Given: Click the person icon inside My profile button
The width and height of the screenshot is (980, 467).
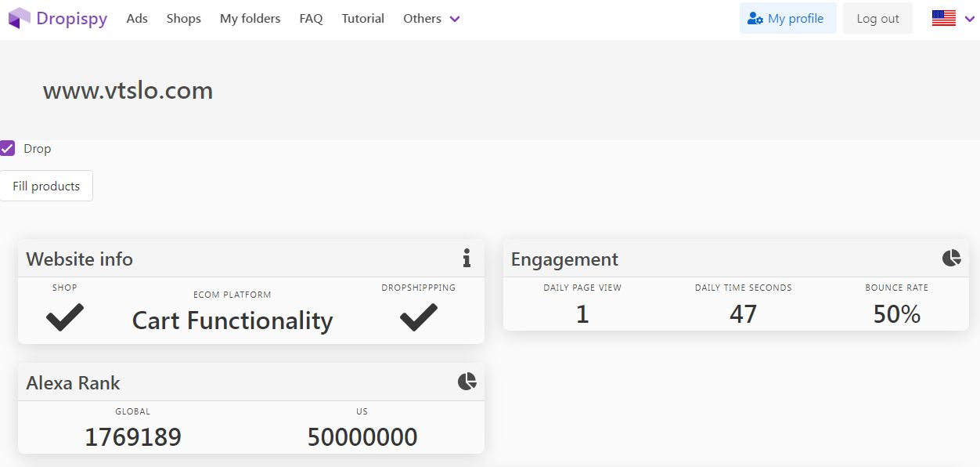Looking at the screenshot, I should click(x=755, y=18).
